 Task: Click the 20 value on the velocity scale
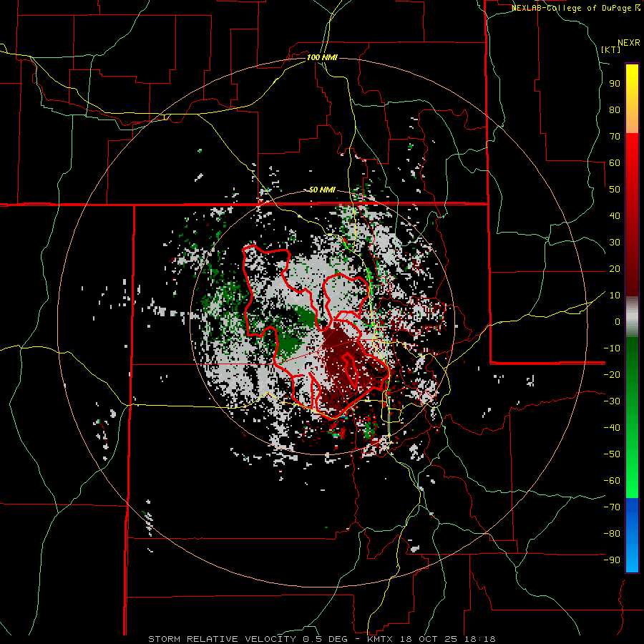tap(615, 268)
